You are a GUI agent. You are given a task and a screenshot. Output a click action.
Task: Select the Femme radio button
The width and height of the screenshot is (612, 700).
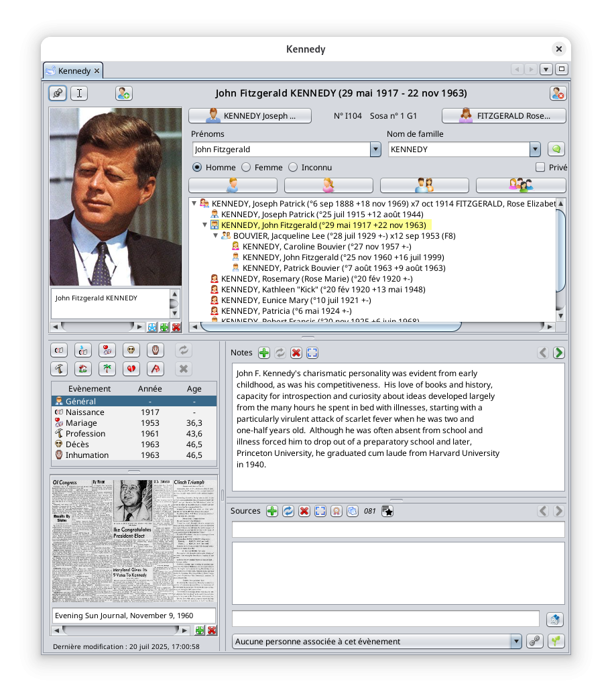(246, 168)
